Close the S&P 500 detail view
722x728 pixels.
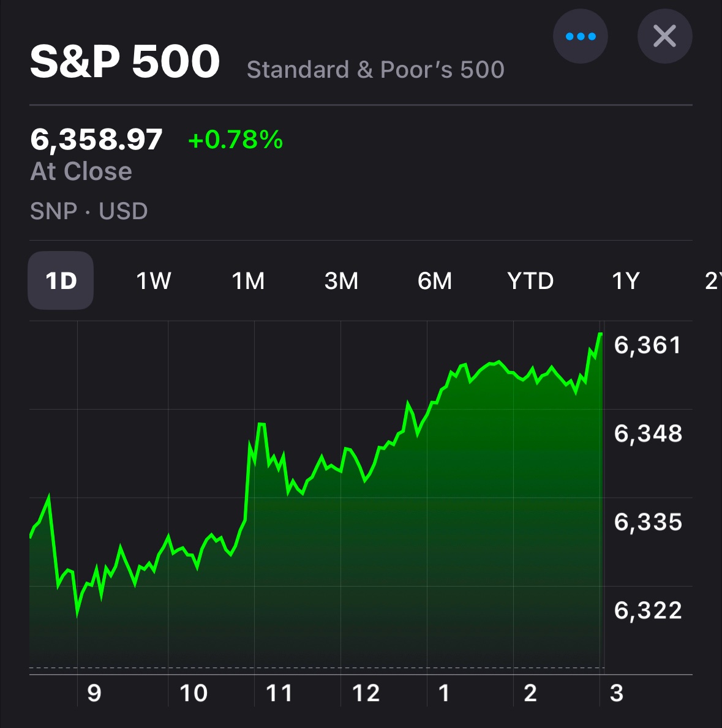tap(664, 37)
